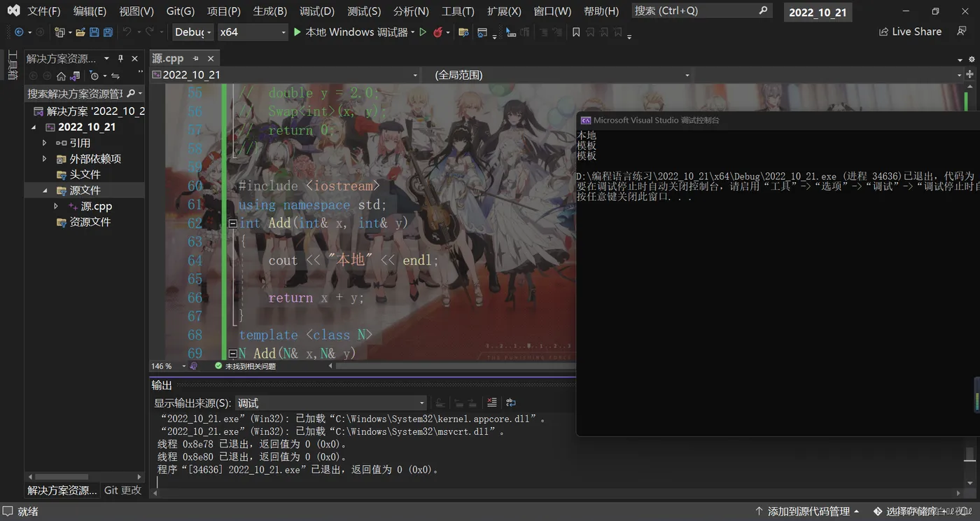Click the bookmark icon in the toolbar
The width and height of the screenshot is (980, 521).
pyautogui.click(x=576, y=32)
